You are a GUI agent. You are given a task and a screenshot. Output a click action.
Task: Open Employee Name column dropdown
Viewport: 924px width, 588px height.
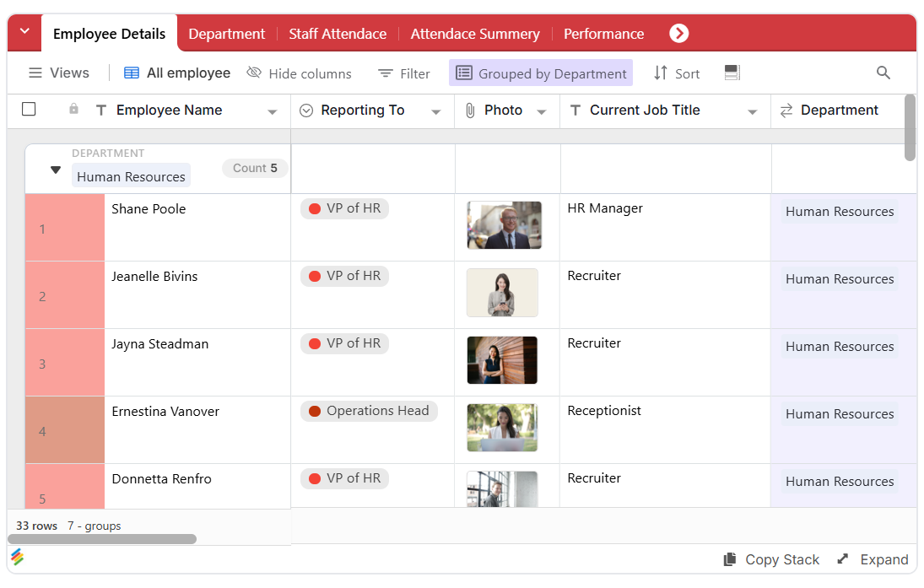[x=273, y=112]
